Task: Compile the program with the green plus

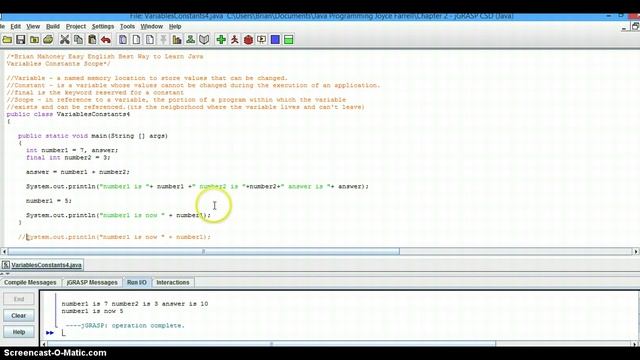Action: click(x=221, y=40)
